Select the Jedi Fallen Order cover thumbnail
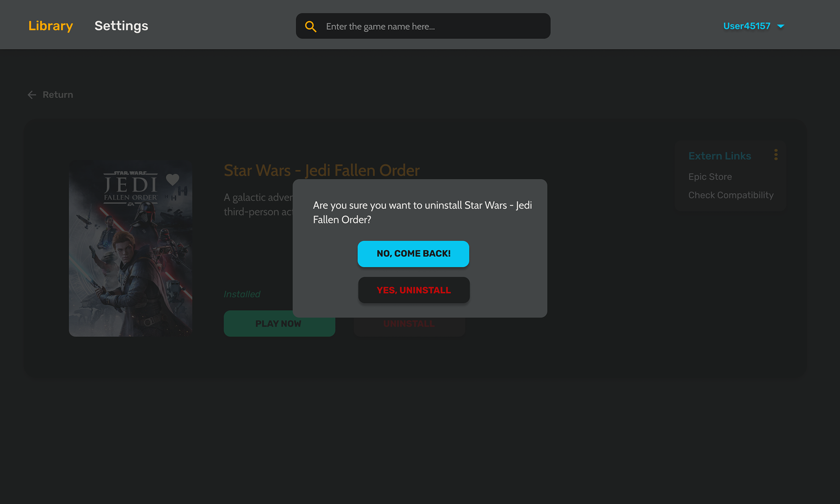 click(130, 248)
